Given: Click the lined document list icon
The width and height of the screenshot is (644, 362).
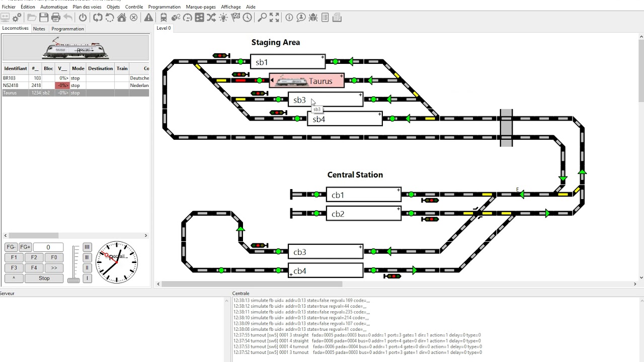Looking at the screenshot, I should (x=325, y=18).
